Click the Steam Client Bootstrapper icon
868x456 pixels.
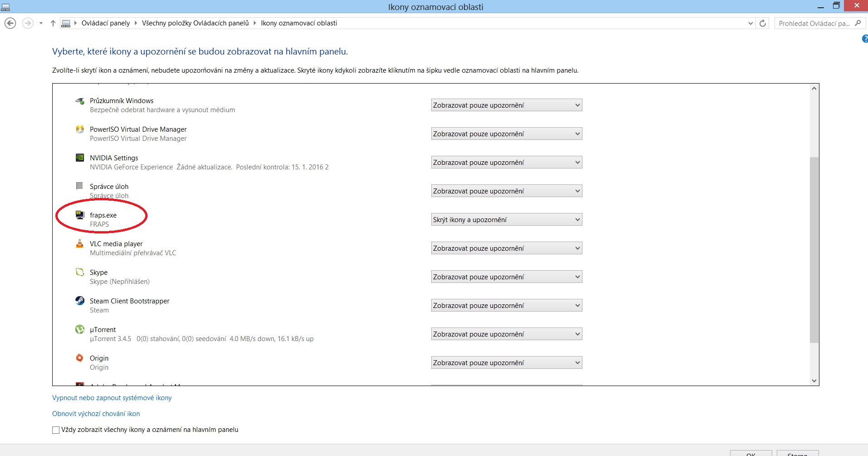click(x=80, y=301)
